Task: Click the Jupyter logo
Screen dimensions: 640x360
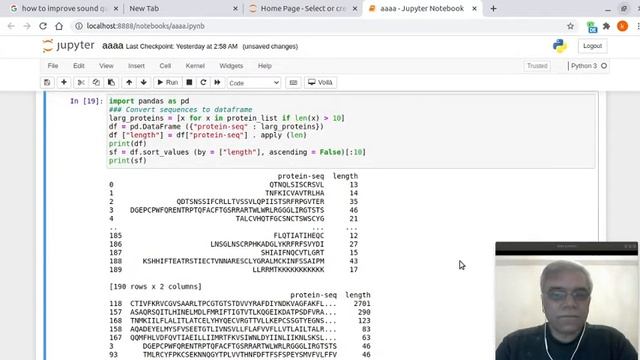Action: [x=68, y=45]
